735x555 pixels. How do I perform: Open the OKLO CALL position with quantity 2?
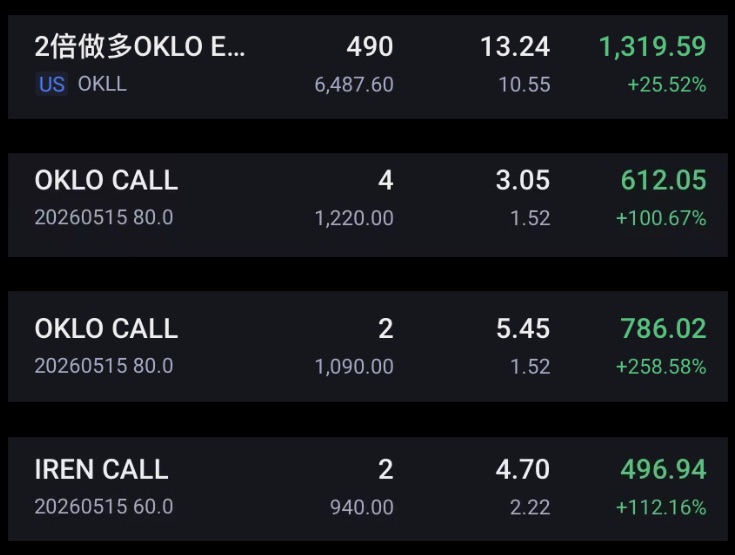pos(368,346)
